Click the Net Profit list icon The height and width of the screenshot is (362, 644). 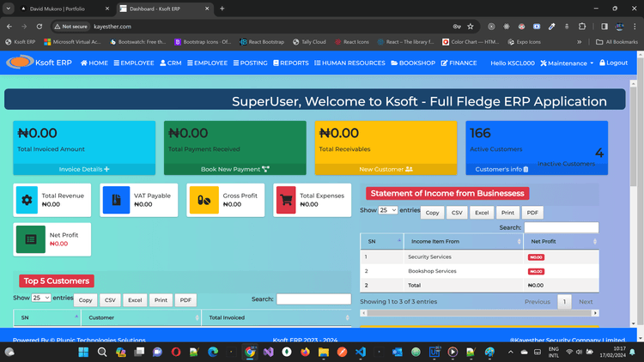[x=31, y=239]
